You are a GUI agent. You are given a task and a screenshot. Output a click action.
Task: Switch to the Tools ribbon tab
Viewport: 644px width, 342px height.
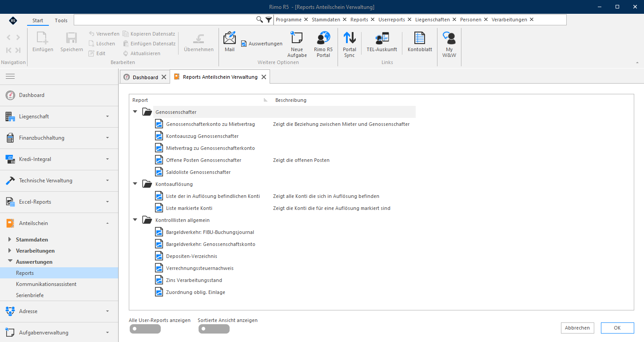point(61,20)
